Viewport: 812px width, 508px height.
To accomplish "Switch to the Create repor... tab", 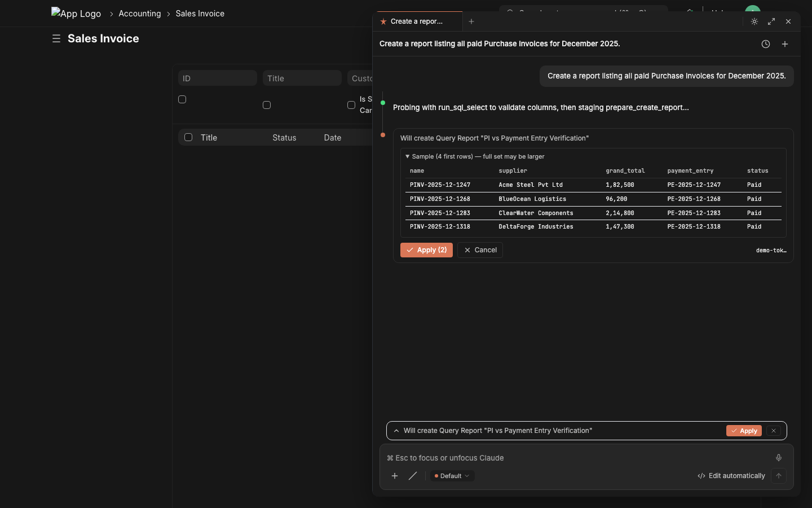I will click(417, 21).
